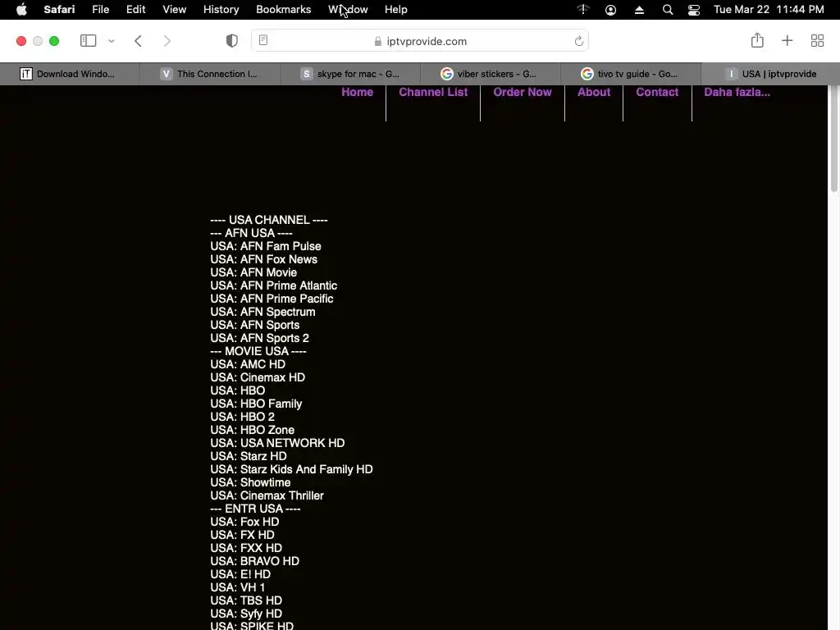Image resolution: width=840 pixels, height=630 pixels.
Task: Open the Safari menu
Action: coord(59,10)
